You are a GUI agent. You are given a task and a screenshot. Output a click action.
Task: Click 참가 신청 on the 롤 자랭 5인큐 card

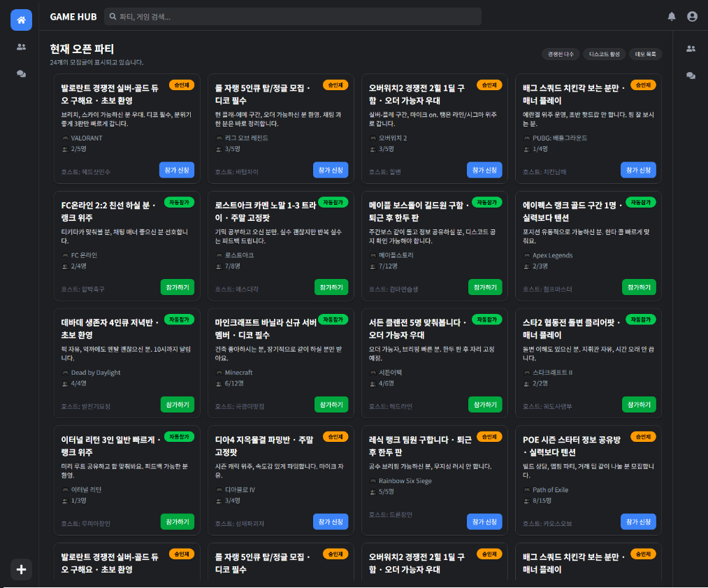(x=331, y=170)
